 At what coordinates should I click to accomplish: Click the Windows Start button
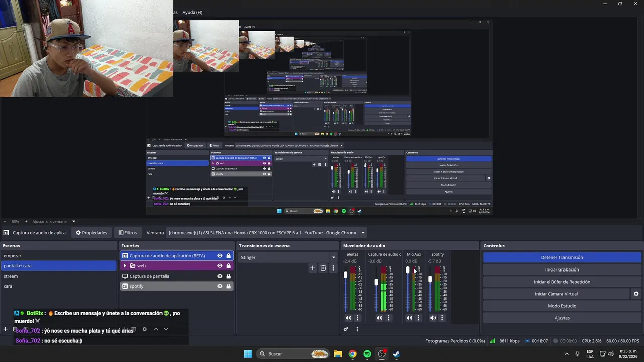pos(248,354)
